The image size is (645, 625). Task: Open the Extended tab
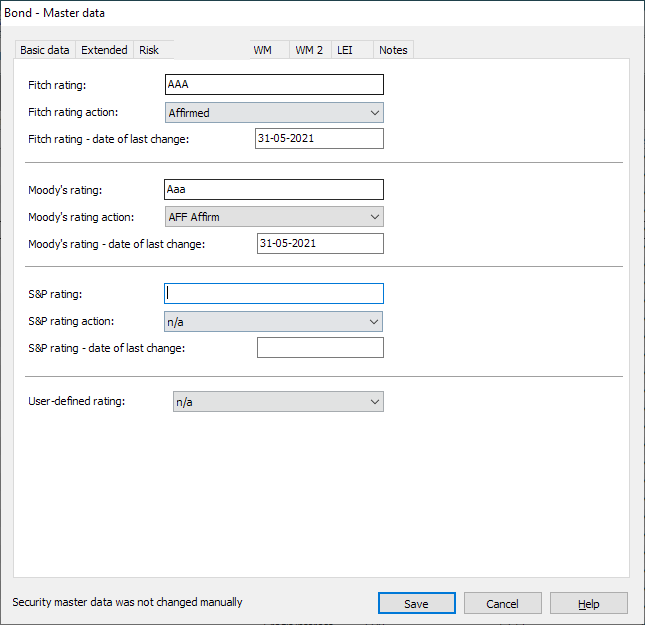tap(104, 50)
